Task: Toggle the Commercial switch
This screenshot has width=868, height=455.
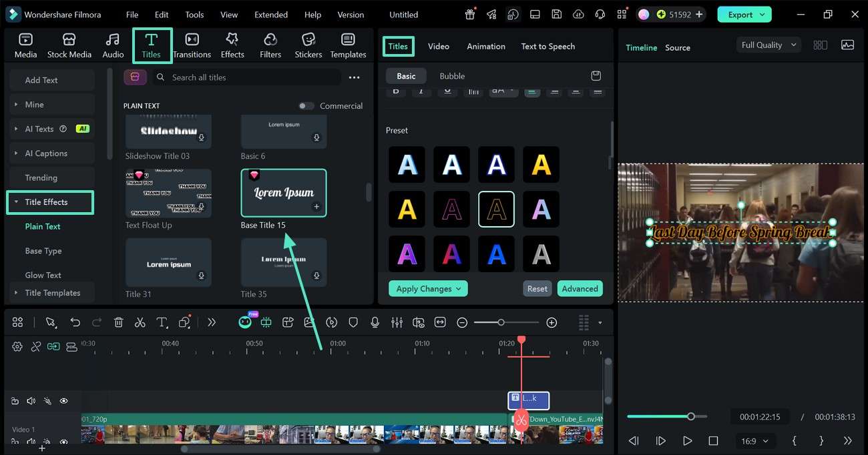Action: pyautogui.click(x=306, y=105)
